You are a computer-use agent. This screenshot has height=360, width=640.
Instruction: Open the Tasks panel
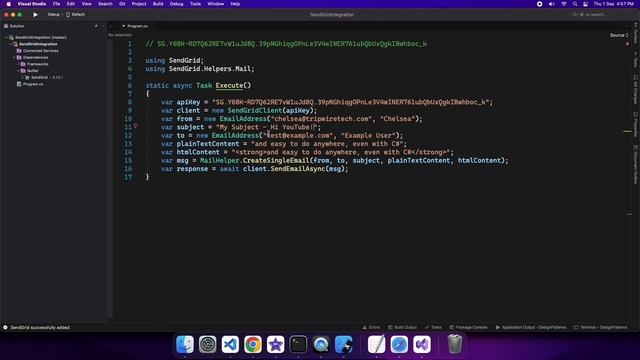tap(433, 327)
